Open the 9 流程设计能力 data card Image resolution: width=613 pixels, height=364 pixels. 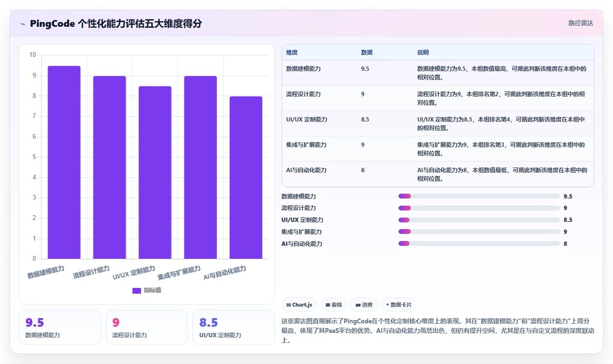147,327
